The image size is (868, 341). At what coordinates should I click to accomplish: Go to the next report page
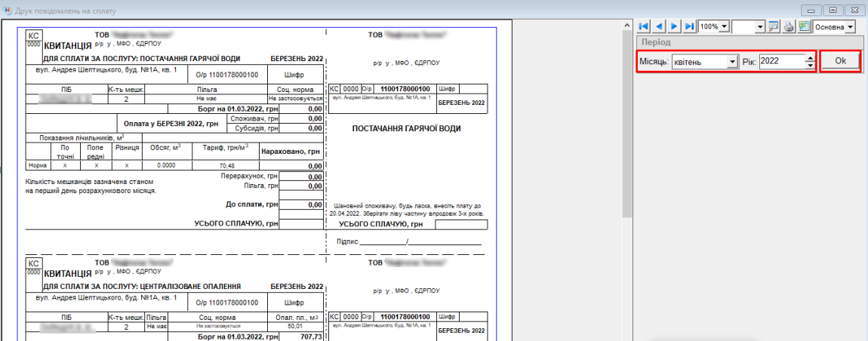pos(674,26)
